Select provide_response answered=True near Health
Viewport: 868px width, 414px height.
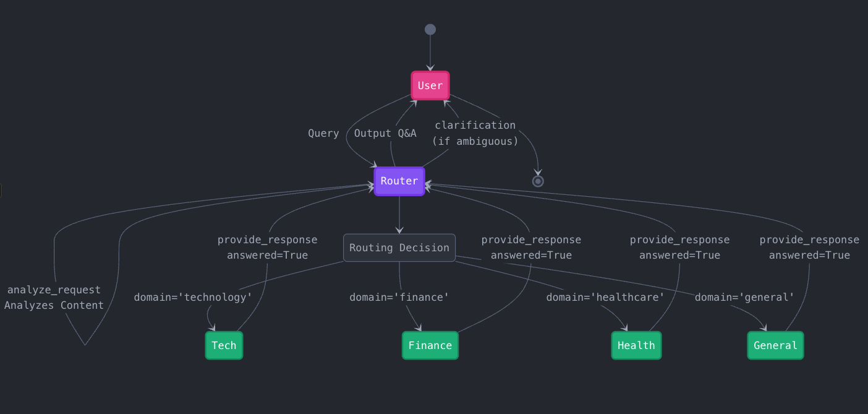click(x=680, y=247)
